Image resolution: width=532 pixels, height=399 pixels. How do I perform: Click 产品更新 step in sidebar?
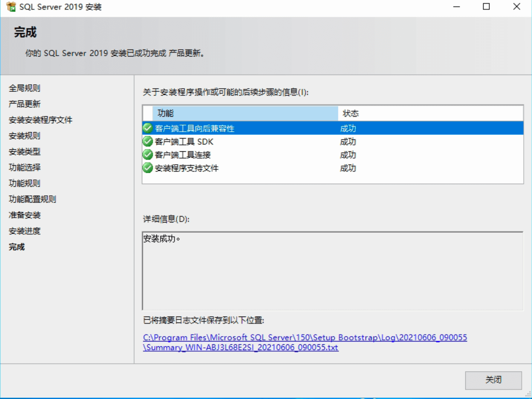pos(24,104)
